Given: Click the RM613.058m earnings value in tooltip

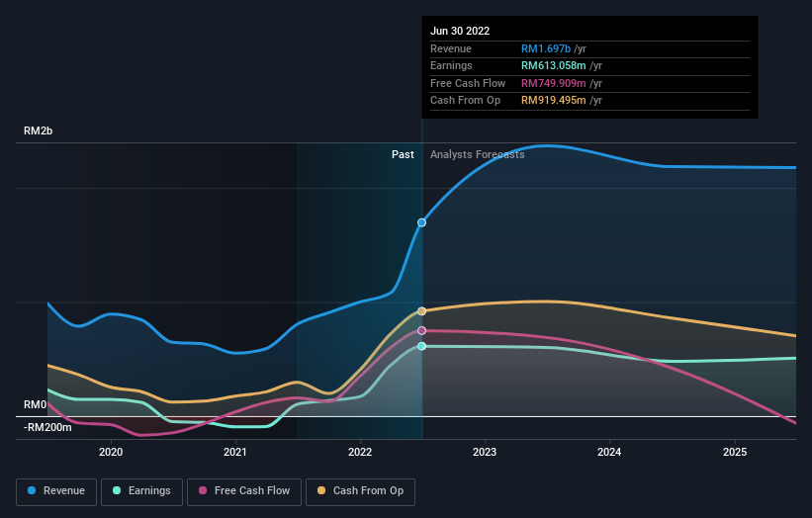Looking at the screenshot, I should [x=554, y=65].
